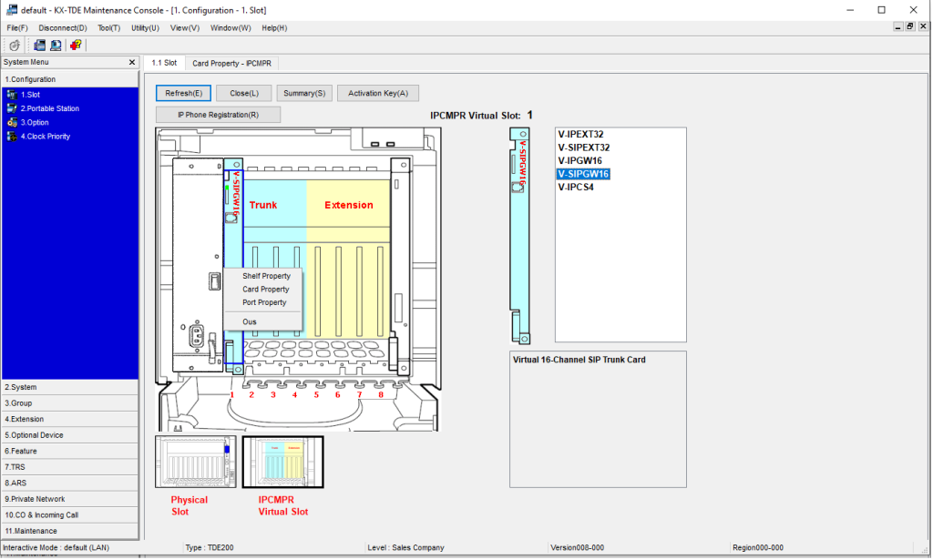Select V-IPGW16 in the card list
The width and height of the screenshot is (933, 560).
[579, 160]
